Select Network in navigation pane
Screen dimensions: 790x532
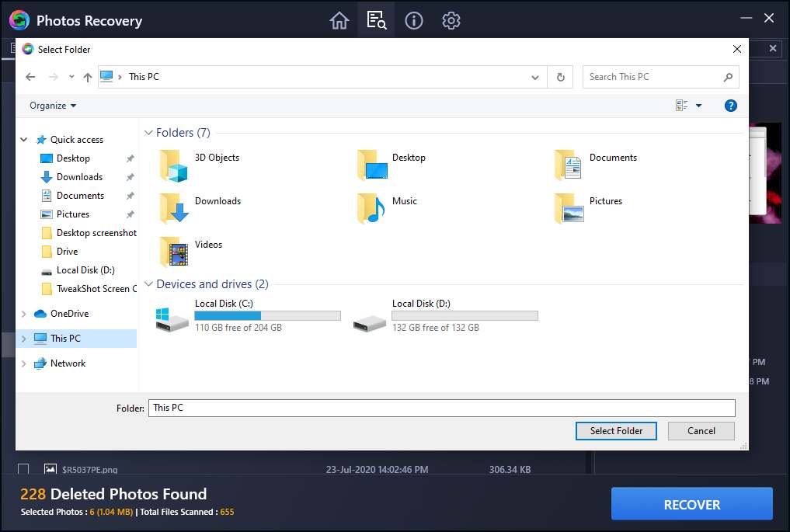(x=60, y=363)
